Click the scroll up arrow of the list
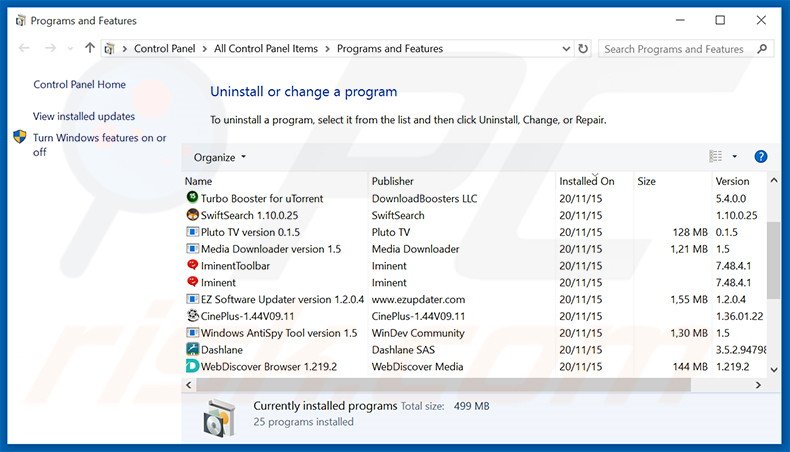Viewport: 790px width, 452px height. (x=773, y=180)
